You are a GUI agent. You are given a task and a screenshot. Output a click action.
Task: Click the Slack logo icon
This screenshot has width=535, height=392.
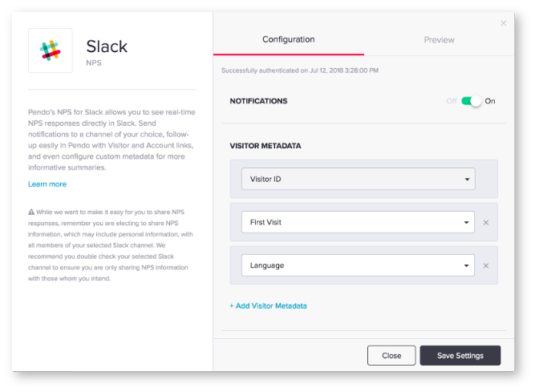pos(51,51)
